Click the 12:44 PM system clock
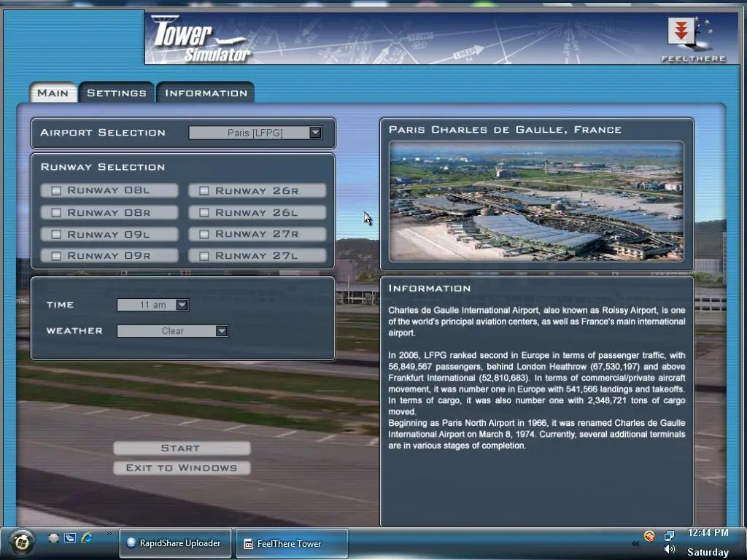Screen dimensions: 747x560 (x=708, y=533)
